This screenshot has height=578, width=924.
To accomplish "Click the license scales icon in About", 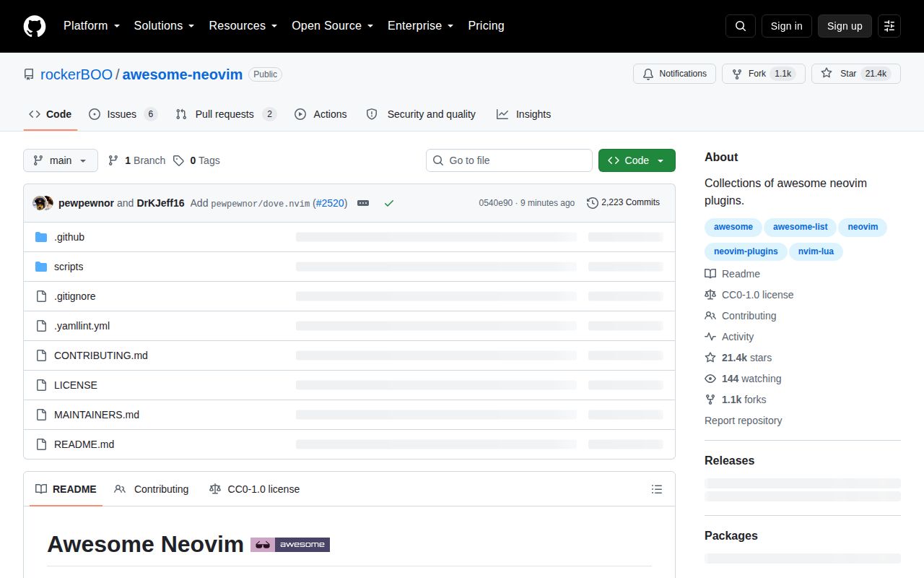I will [x=710, y=295].
